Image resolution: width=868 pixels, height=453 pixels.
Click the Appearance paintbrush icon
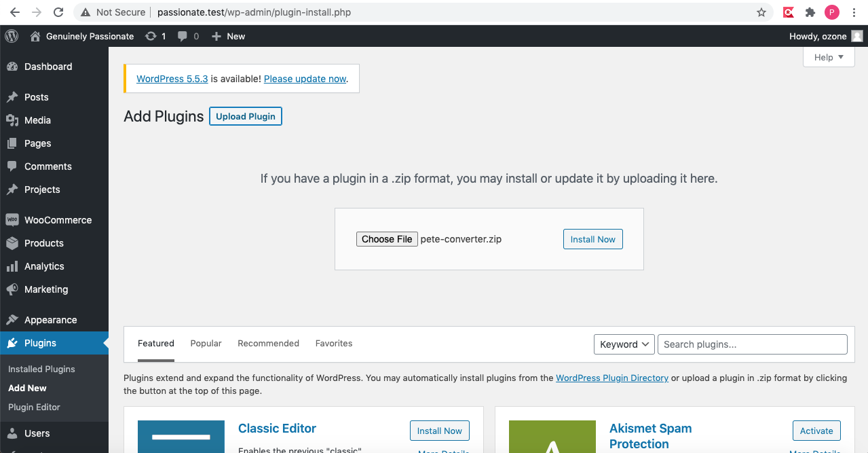point(12,320)
